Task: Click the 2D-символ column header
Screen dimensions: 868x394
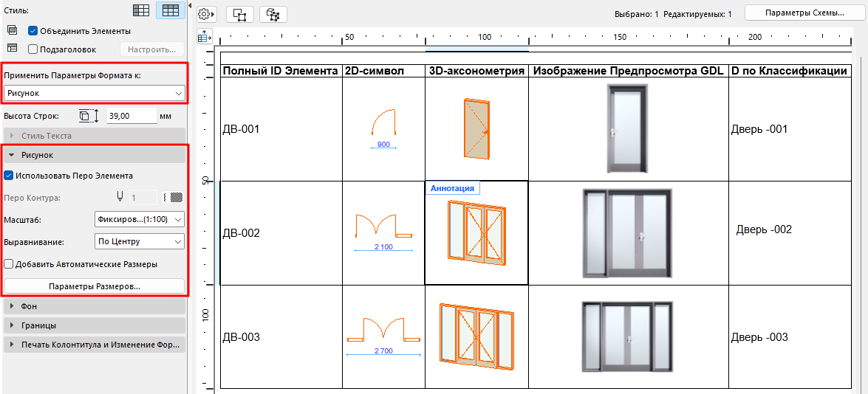Action: pos(383,72)
